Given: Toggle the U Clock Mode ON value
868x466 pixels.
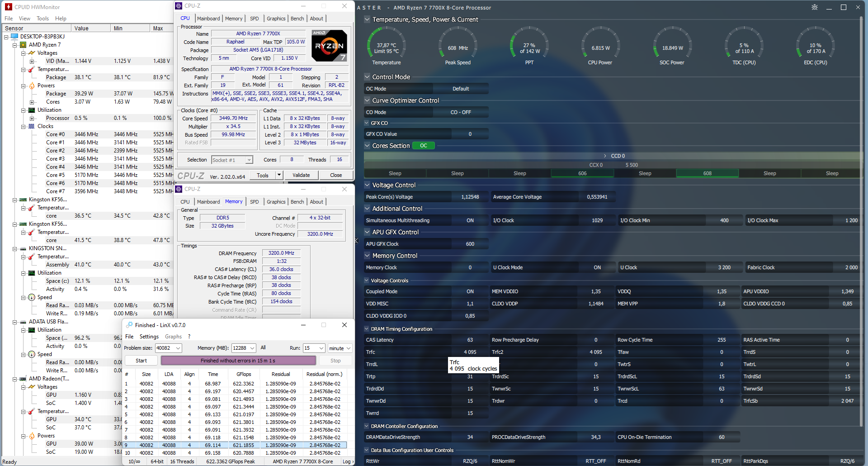Looking at the screenshot, I should point(597,267).
